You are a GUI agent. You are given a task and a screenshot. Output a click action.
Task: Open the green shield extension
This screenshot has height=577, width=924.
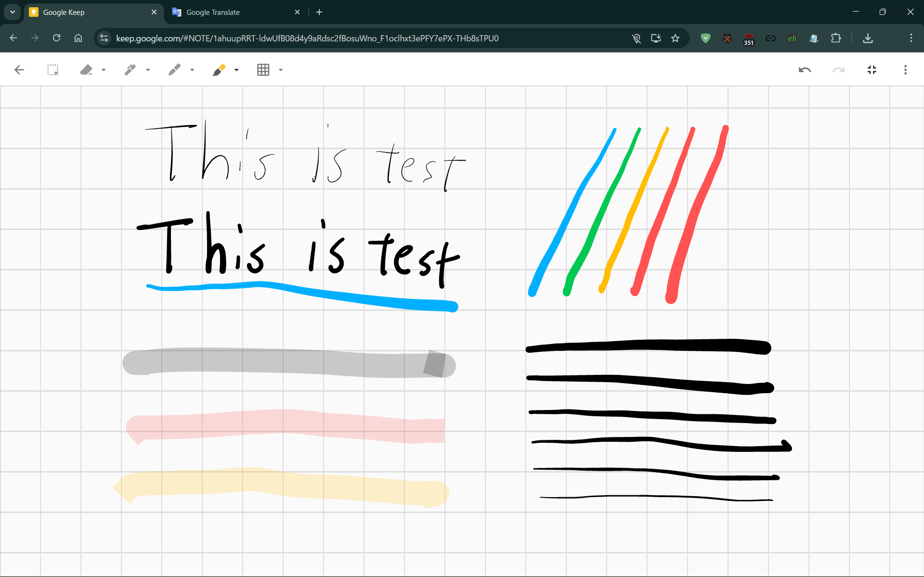coord(705,38)
